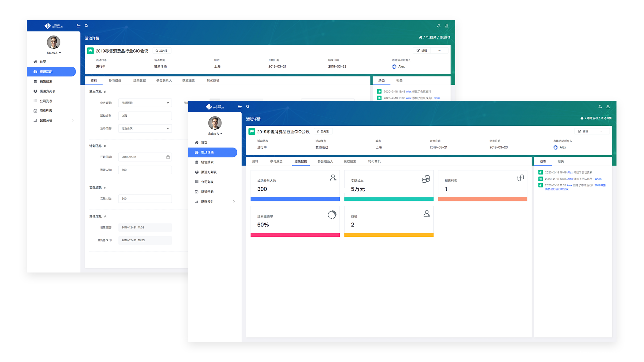Click the calendar icon in the start date field

click(168, 157)
